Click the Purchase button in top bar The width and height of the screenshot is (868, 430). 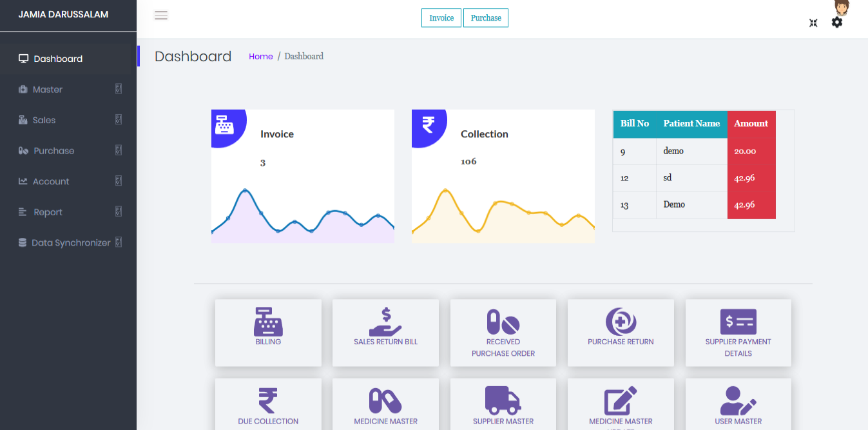click(x=486, y=18)
